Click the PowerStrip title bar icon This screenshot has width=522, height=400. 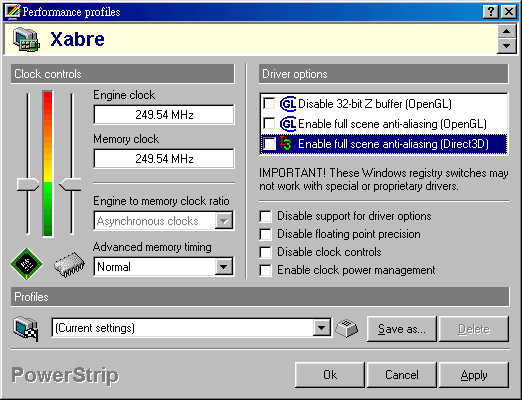[x=13, y=12]
